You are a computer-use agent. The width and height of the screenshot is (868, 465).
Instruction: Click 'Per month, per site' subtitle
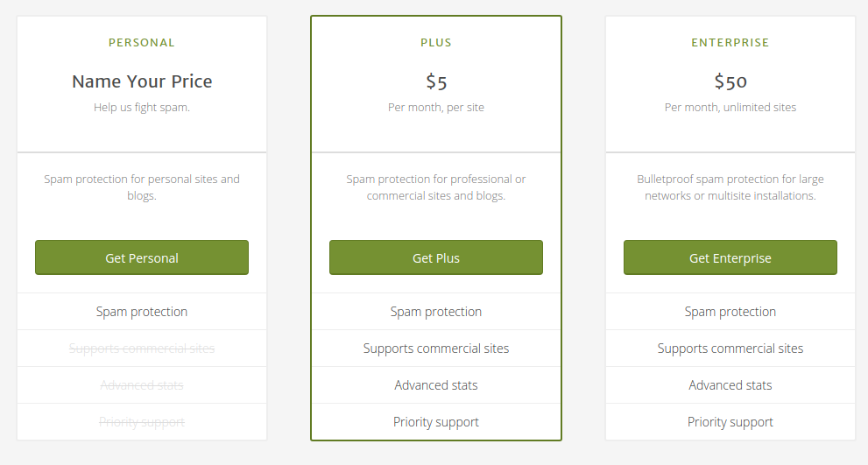[436, 108]
